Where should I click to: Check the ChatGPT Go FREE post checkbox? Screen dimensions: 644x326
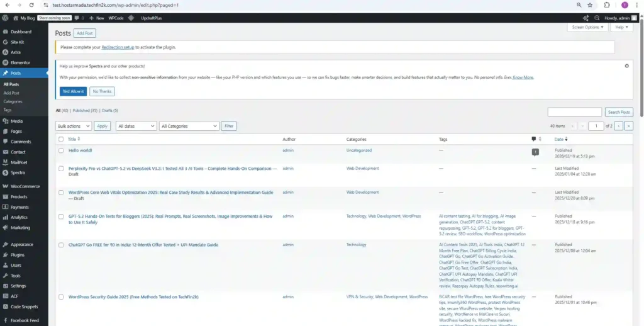[61, 245]
